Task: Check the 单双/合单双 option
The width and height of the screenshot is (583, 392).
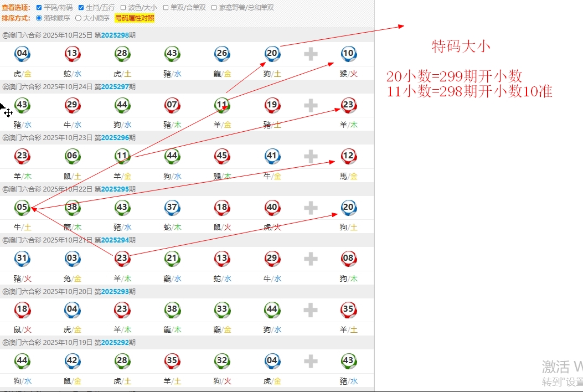Action: pyautogui.click(x=166, y=8)
